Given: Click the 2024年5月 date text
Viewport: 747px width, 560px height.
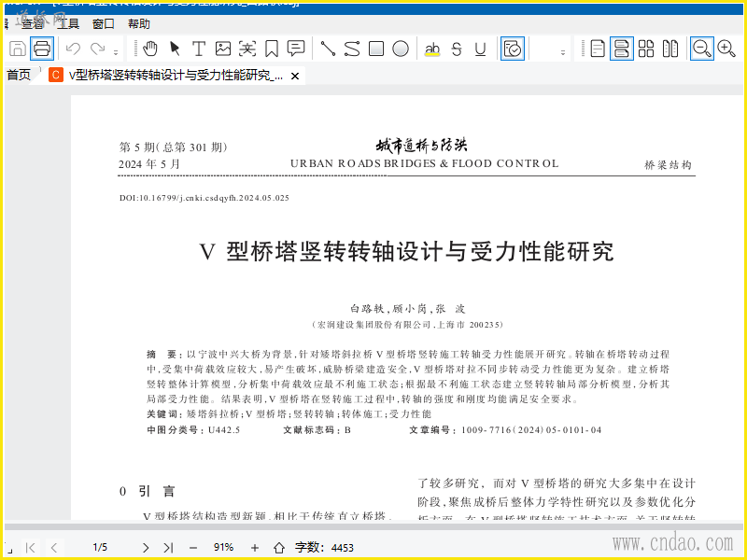Looking at the screenshot, I should [149, 164].
